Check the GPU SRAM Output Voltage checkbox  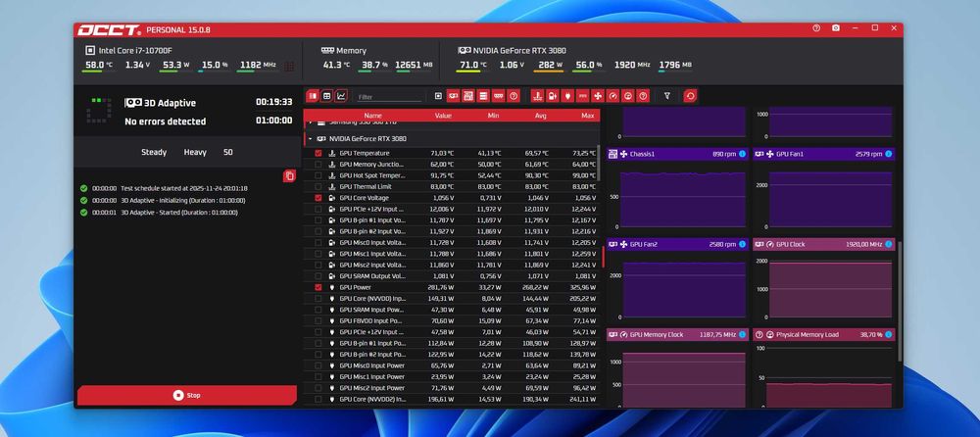pyautogui.click(x=318, y=275)
